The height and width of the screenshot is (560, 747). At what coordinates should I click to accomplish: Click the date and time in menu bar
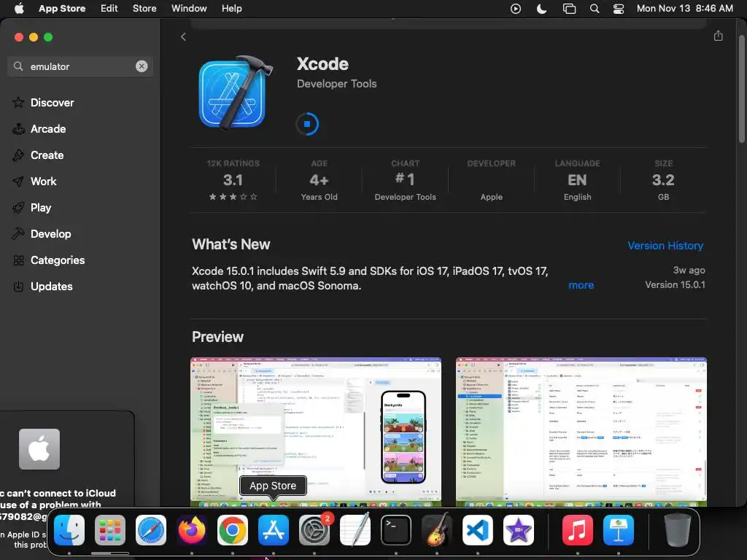(684, 9)
